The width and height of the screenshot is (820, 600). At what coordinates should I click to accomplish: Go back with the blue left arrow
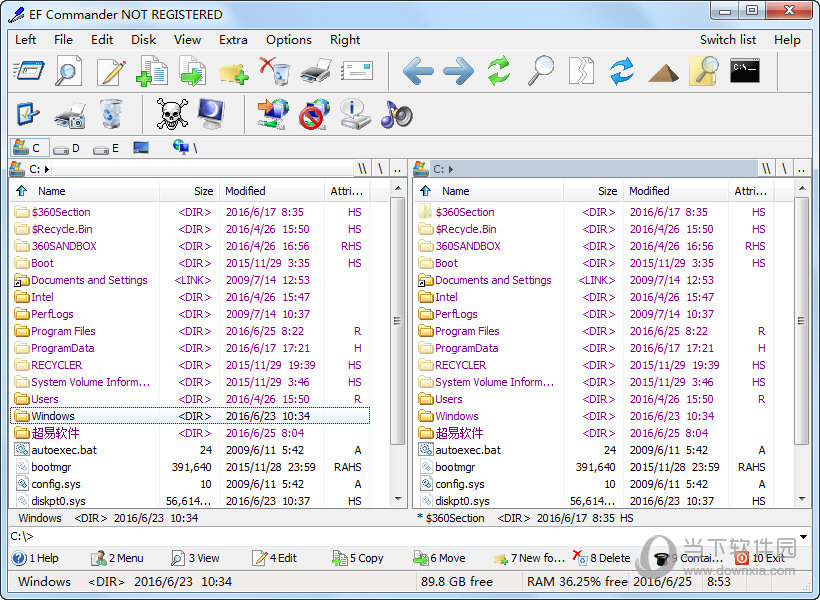[x=417, y=71]
